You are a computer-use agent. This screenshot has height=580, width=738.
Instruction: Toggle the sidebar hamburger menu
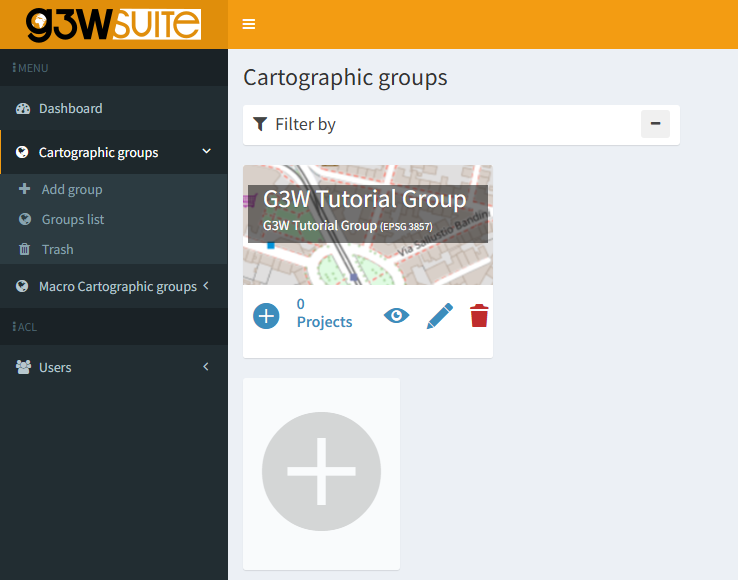tap(249, 24)
